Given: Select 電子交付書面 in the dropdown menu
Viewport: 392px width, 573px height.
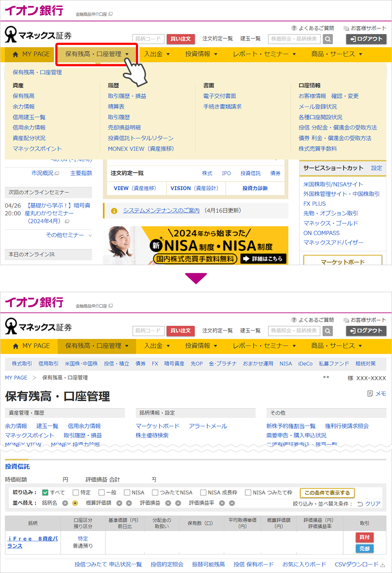Looking at the screenshot, I should coord(220,96).
